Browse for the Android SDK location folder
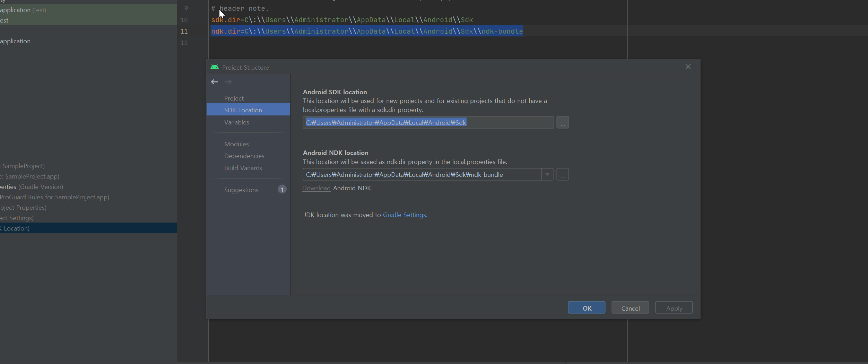Image resolution: width=868 pixels, height=364 pixels. (563, 122)
